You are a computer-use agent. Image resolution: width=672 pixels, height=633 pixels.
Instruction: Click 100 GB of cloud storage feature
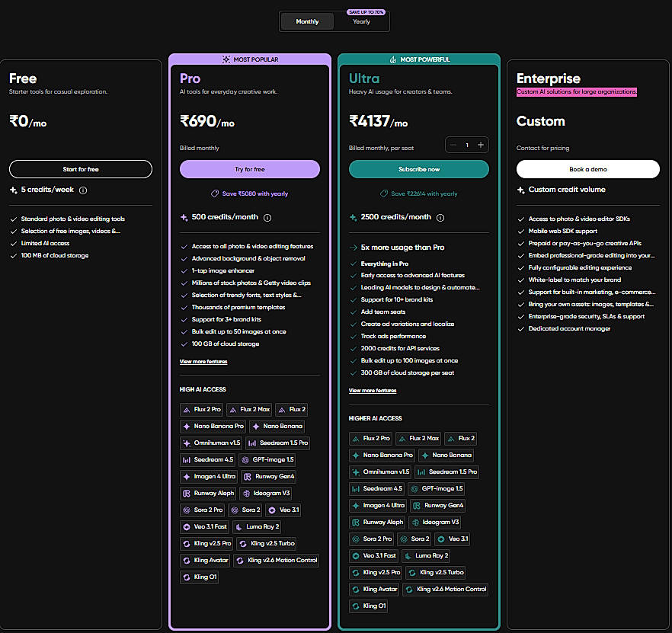[226, 344]
